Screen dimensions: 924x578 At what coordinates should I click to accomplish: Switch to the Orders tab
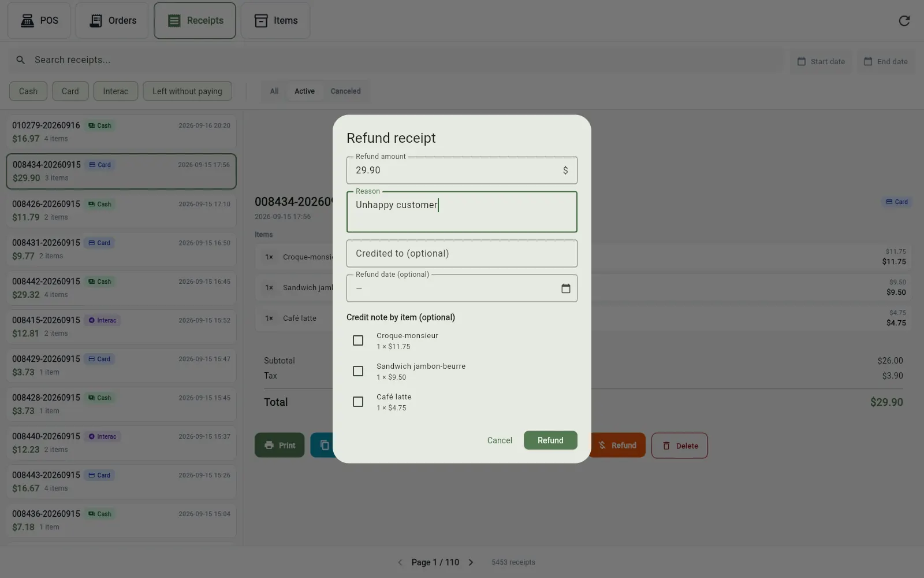coord(112,21)
